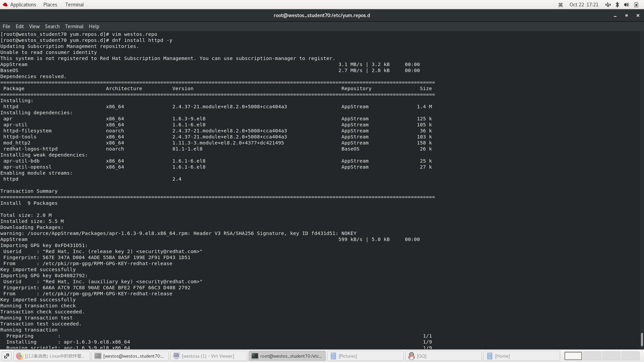Click the Firefox icon in the taskbar
The image size is (644, 362).
coord(19,356)
